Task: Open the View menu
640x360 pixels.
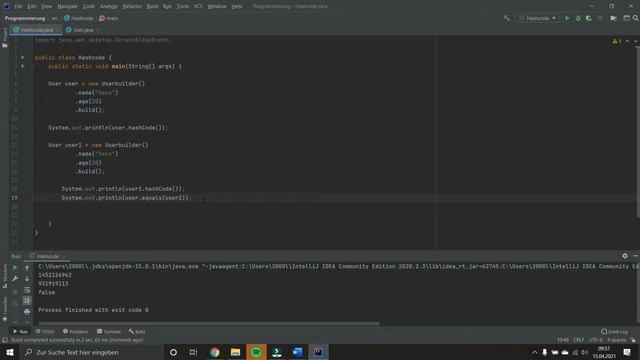Action: click(46, 7)
